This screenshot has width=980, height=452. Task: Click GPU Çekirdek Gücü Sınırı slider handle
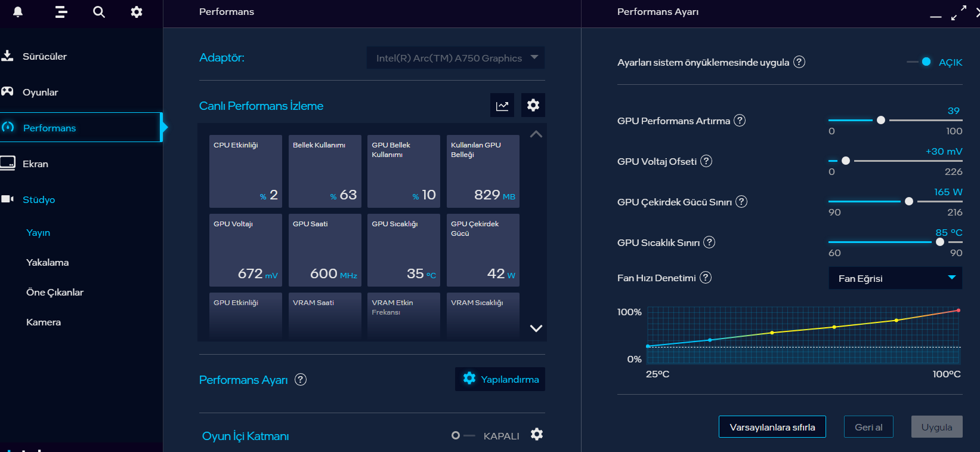pyautogui.click(x=909, y=201)
